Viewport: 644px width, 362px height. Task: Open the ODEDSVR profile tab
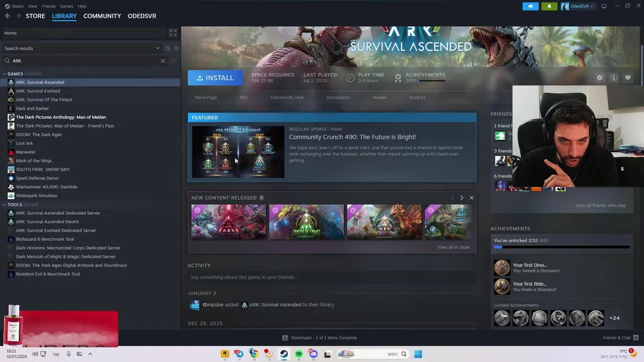142,16
